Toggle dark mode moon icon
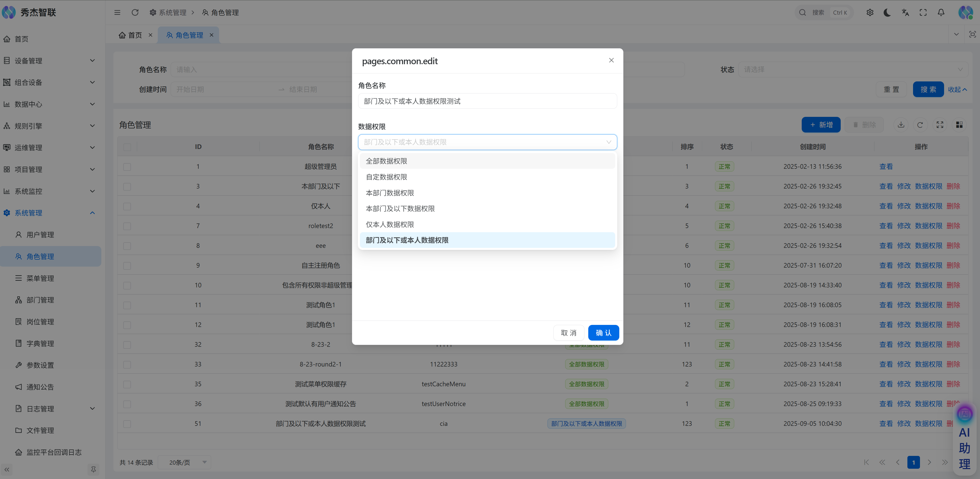The height and width of the screenshot is (479, 980). [887, 13]
